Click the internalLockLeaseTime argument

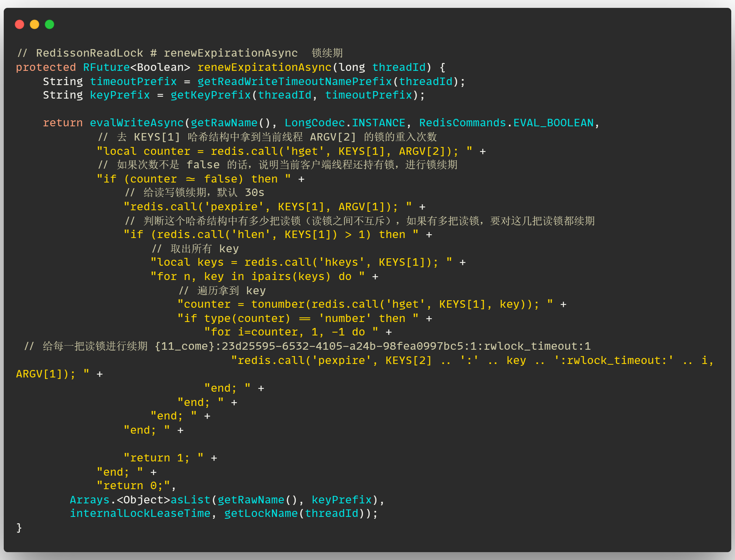click(x=140, y=514)
